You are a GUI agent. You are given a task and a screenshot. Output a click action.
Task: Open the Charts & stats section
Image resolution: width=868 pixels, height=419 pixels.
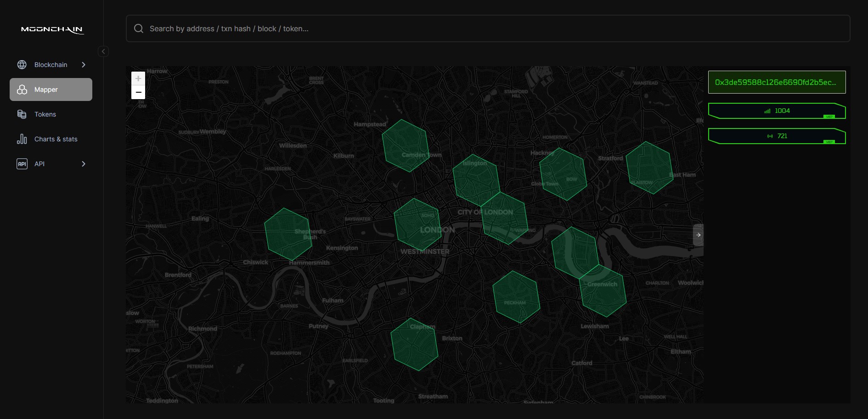click(x=55, y=139)
